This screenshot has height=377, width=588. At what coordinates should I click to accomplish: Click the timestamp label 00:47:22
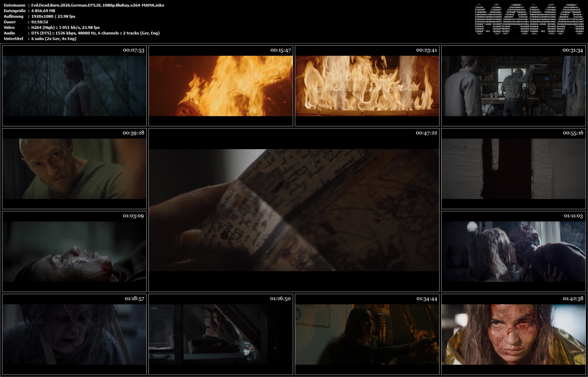coord(426,133)
